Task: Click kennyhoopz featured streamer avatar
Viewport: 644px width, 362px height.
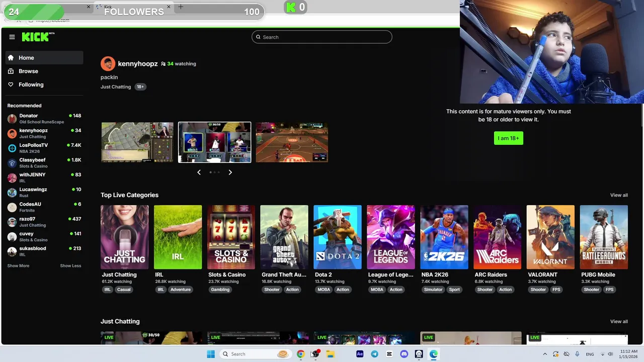Action: (108, 64)
